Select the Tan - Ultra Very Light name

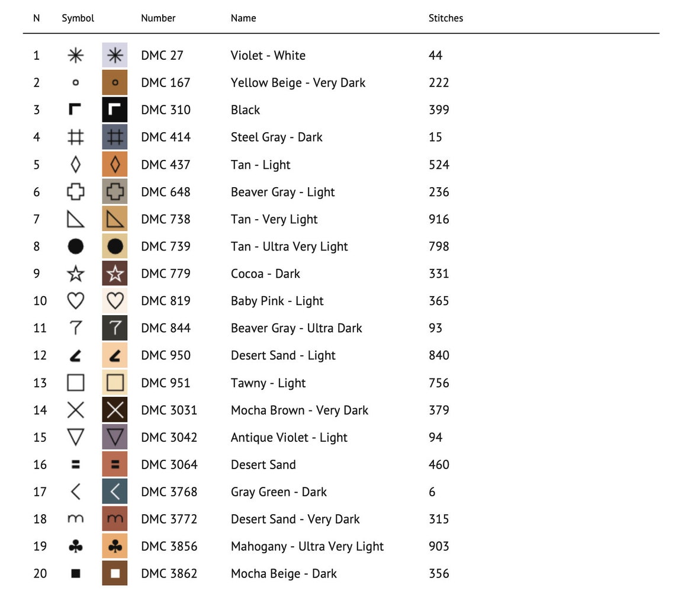(290, 246)
